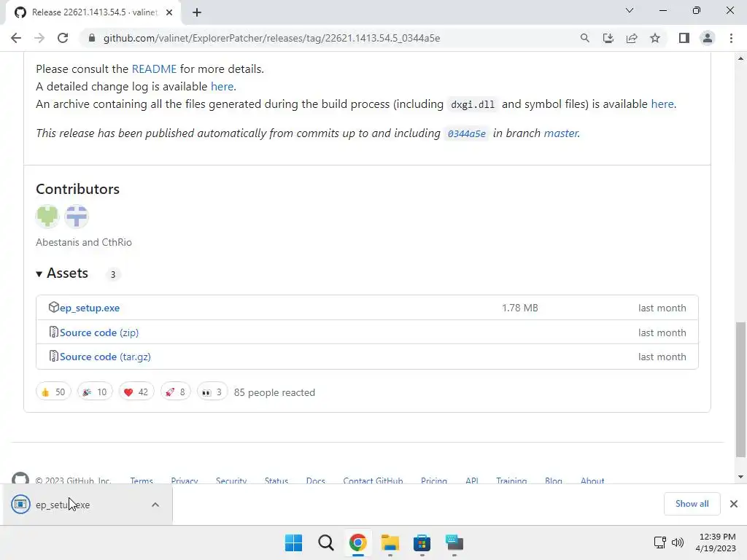Select the Release 22621.1413.54.5 tab
This screenshot has width=747, height=560.
pos(93,12)
